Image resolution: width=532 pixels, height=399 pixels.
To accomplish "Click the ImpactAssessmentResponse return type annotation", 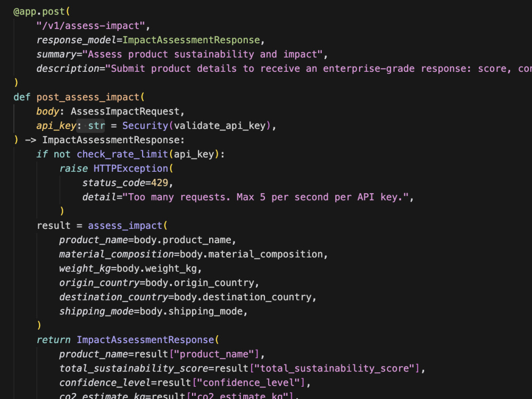I will (111, 140).
